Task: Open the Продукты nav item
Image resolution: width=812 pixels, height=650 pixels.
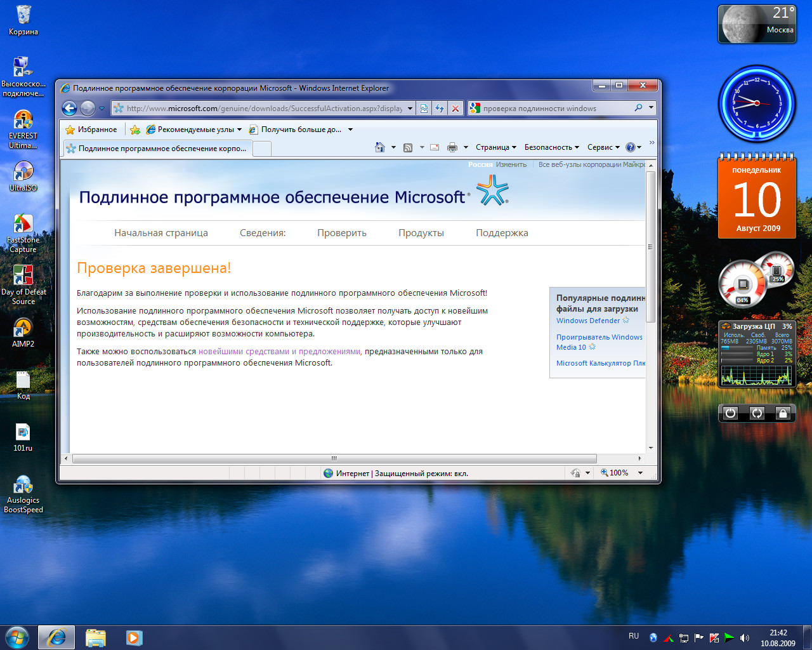Action: point(421,233)
